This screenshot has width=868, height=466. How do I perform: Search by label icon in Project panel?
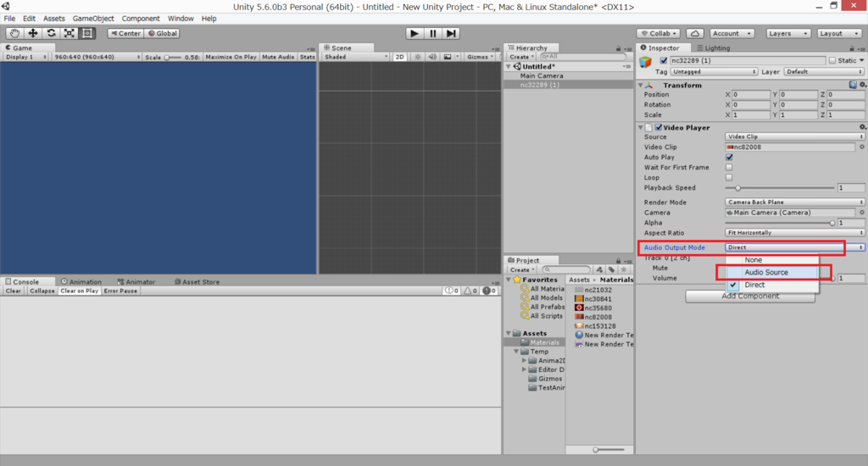tap(611, 269)
